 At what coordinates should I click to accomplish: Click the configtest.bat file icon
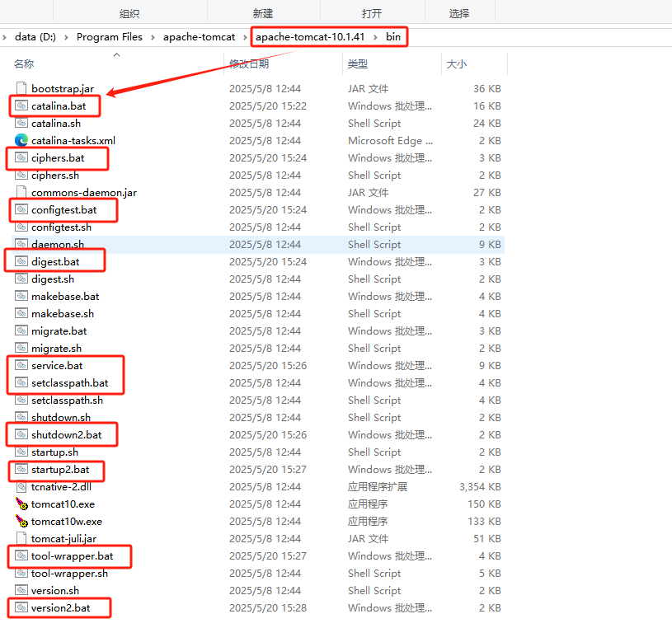(x=21, y=209)
